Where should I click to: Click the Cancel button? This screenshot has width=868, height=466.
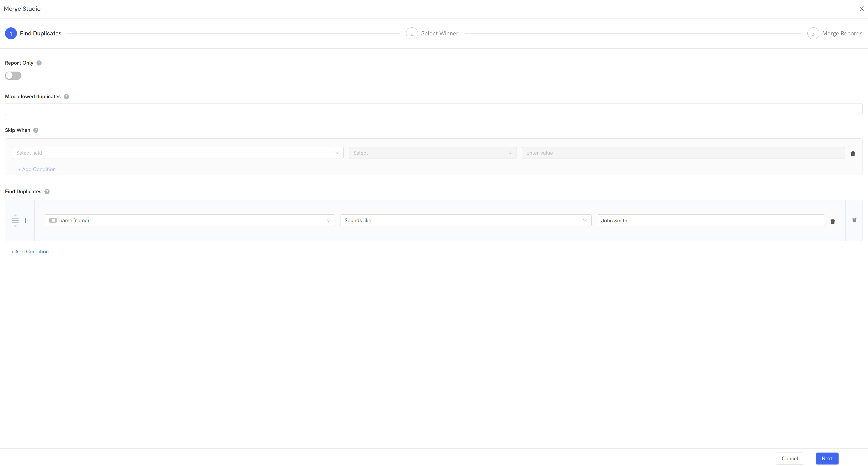point(790,458)
